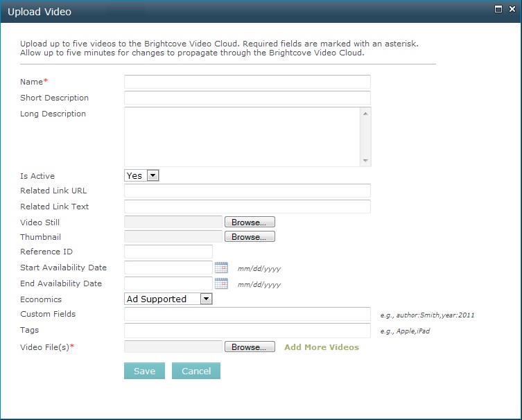Image resolution: width=522 pixels, height=420 pixels.
Task: Click the Video File(s) path box
Action: pyautogui.click(x=173, y=347)
